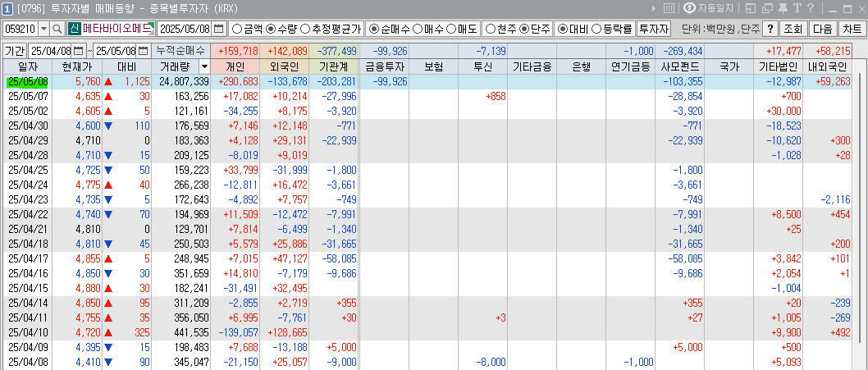The height and width of the screenshot is (370, 868).
Task: Click the boxed 'm' icon in title bar
Action: click(669, 8)
